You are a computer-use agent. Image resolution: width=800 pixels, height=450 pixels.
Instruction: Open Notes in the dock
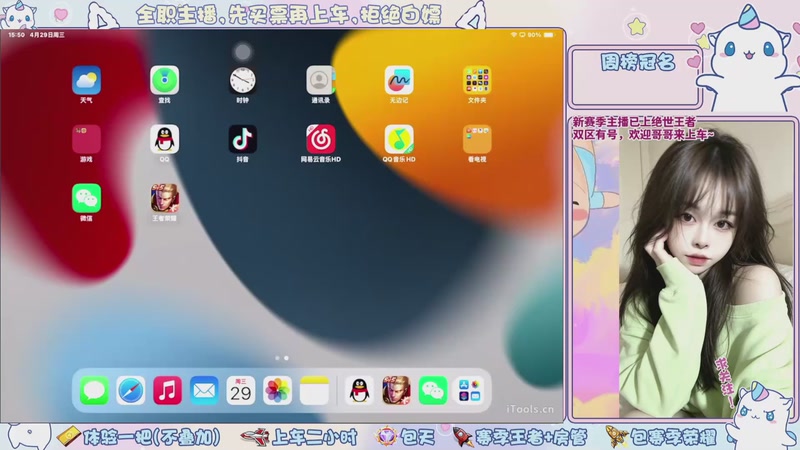[314, 391]
